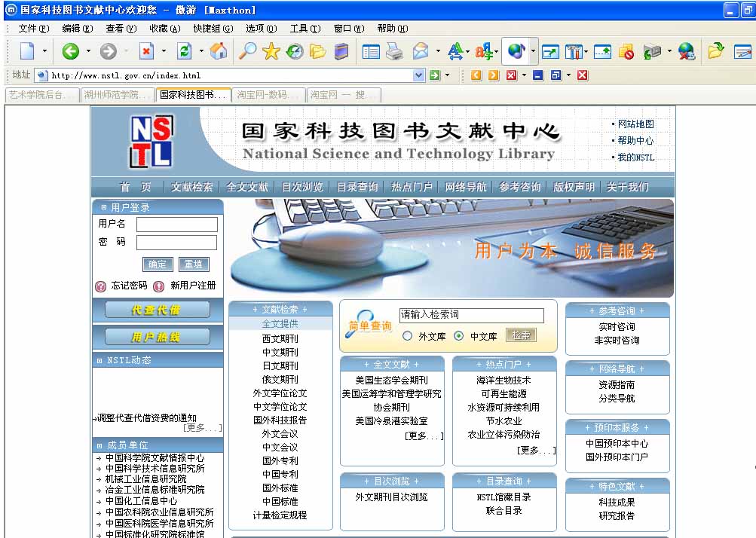The image size is (756, 538).
Task: Click the 请输入检索词 search box
Action: tap(472, 315)
